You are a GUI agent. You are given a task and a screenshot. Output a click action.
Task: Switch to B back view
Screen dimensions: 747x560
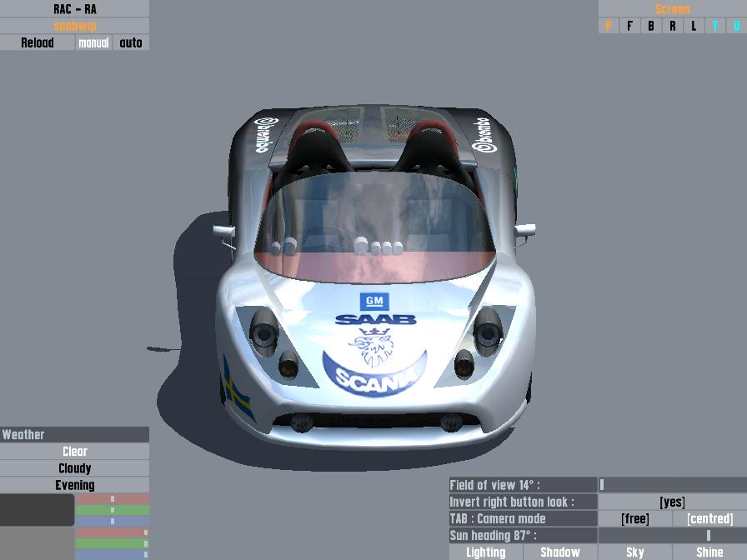click(x=651, y=26)
